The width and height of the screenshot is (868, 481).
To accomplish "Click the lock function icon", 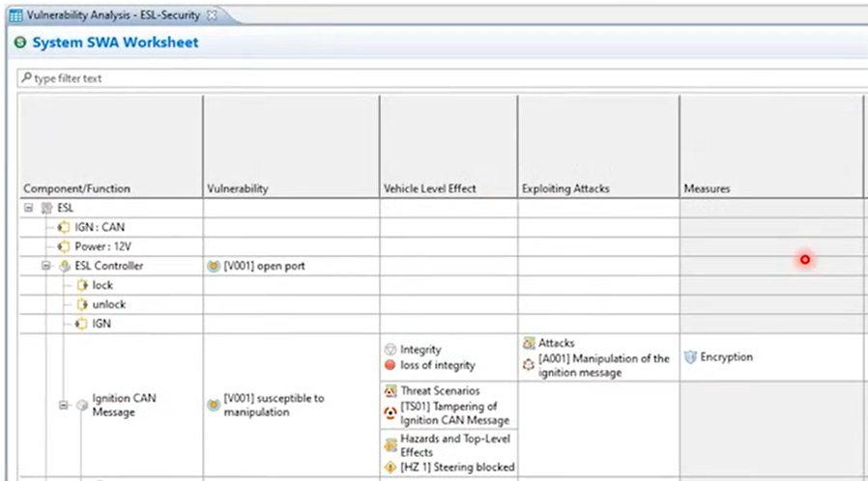I will point(82,285).
